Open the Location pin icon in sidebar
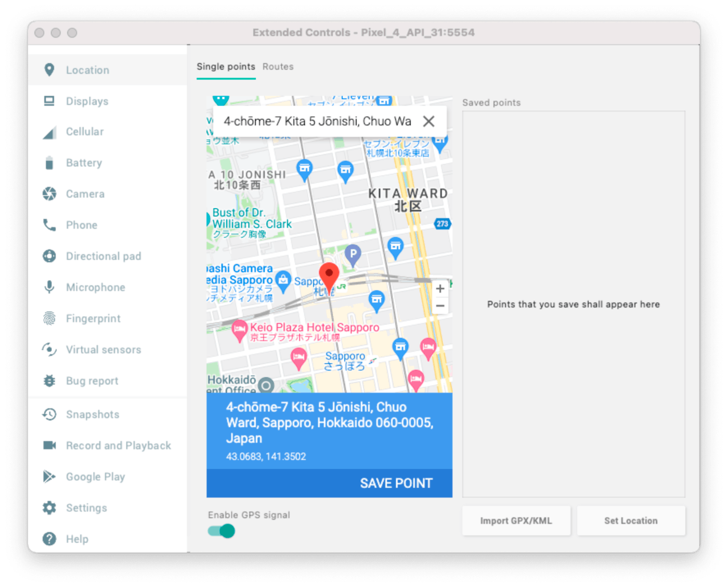Screen dimensions: 728x587 tap(49, 70)
